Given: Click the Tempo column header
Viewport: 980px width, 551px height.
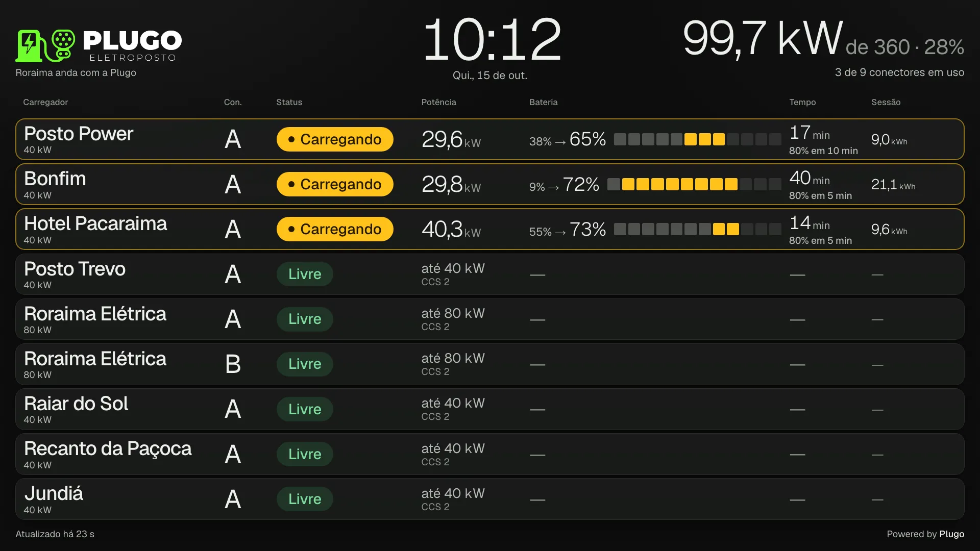Looking at the screenshot, I should tap(802, 102).
